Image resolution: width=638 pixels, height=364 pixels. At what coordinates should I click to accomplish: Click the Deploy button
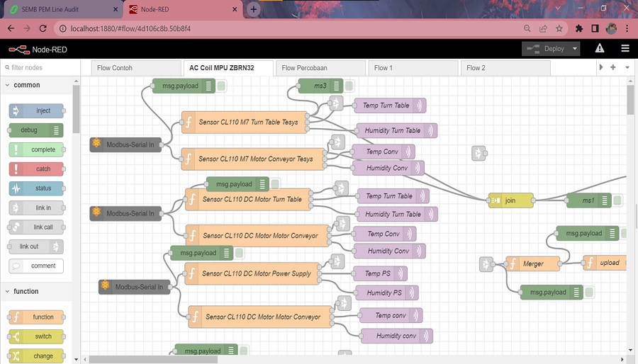pos(546,49)
